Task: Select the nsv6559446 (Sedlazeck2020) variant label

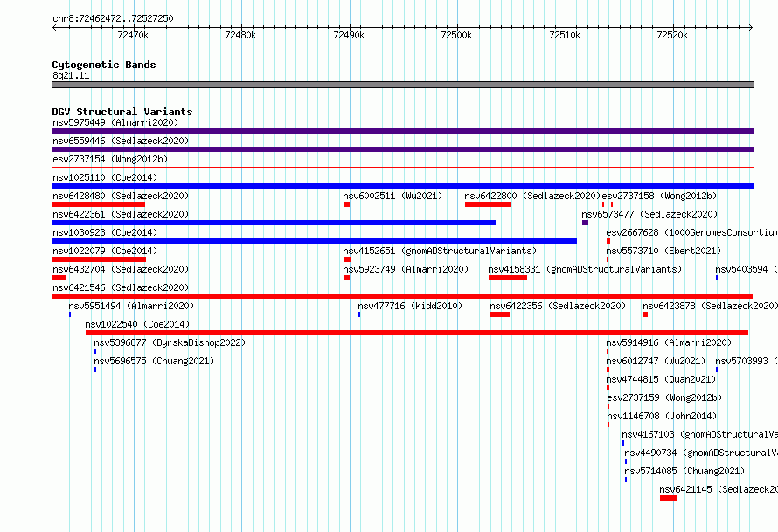Action: pos(121,141)
